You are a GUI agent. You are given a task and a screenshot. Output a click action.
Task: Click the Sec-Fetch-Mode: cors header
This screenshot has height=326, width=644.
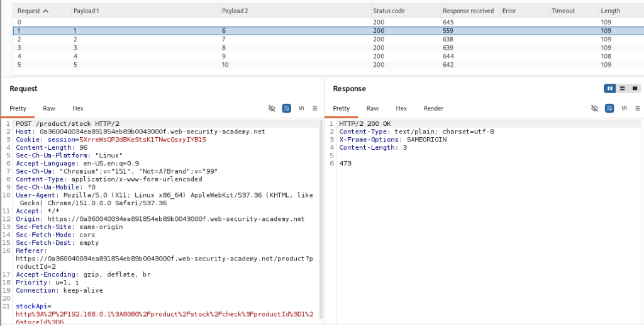(55, 235)
